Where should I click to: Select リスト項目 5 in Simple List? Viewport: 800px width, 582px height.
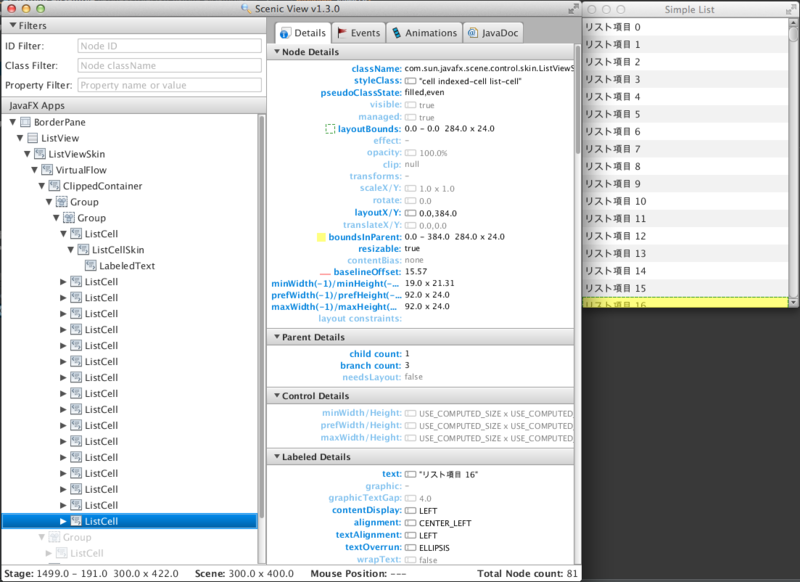(686, 114)
